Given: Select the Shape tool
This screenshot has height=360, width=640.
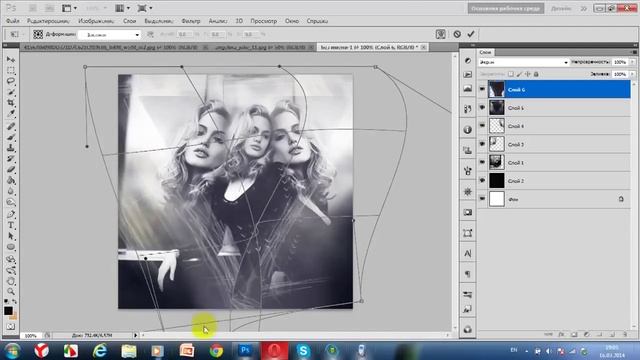Looking at the screenshot, I should coord(11,247).
